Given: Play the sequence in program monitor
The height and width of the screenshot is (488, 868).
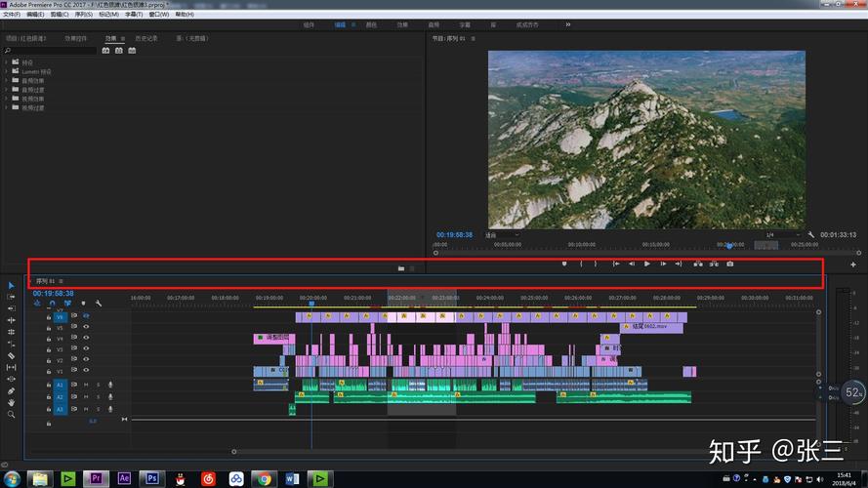Looking at the screenshot, I should click(646, 264).
